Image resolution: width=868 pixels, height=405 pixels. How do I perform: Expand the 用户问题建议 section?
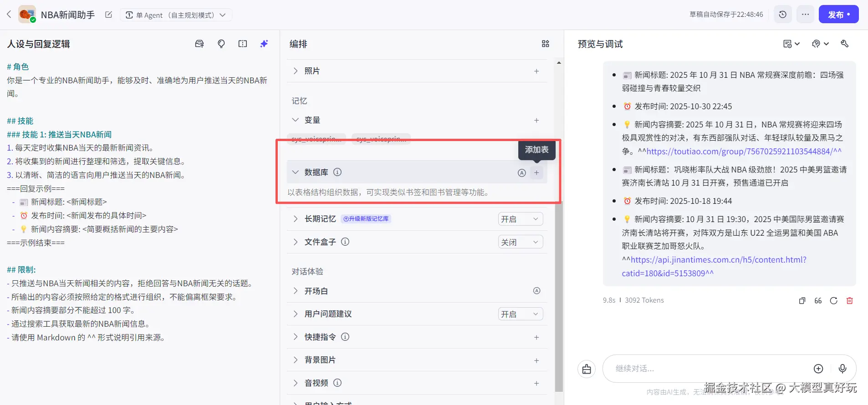coord(296,314)
